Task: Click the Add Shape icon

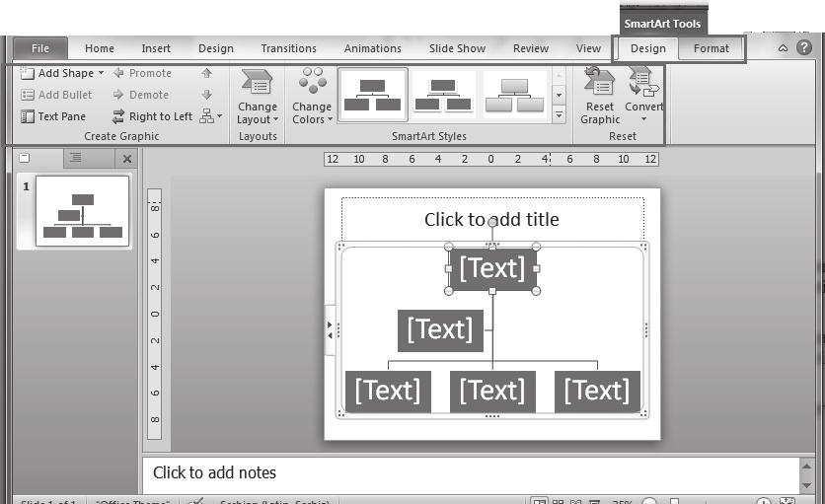Action: pos(27,73)
